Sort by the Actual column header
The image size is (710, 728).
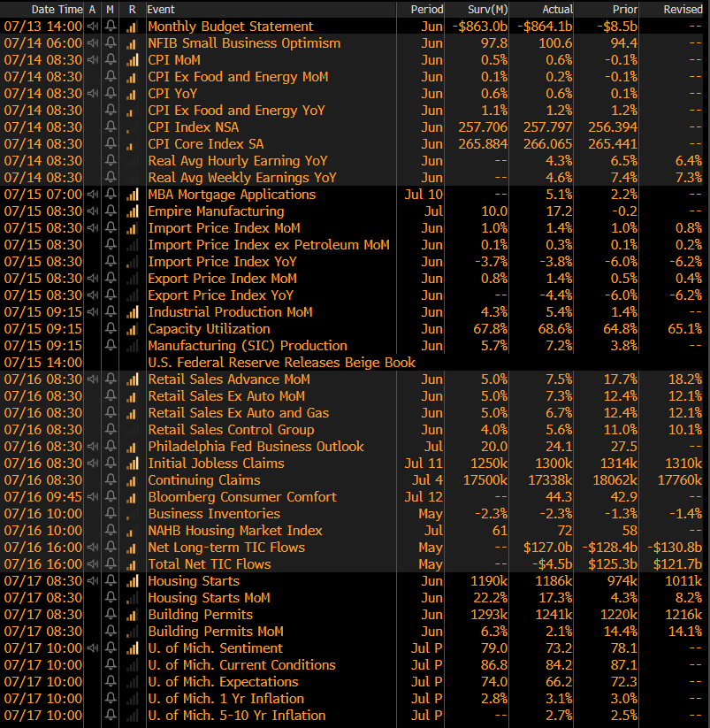click(x=556, y=9)
